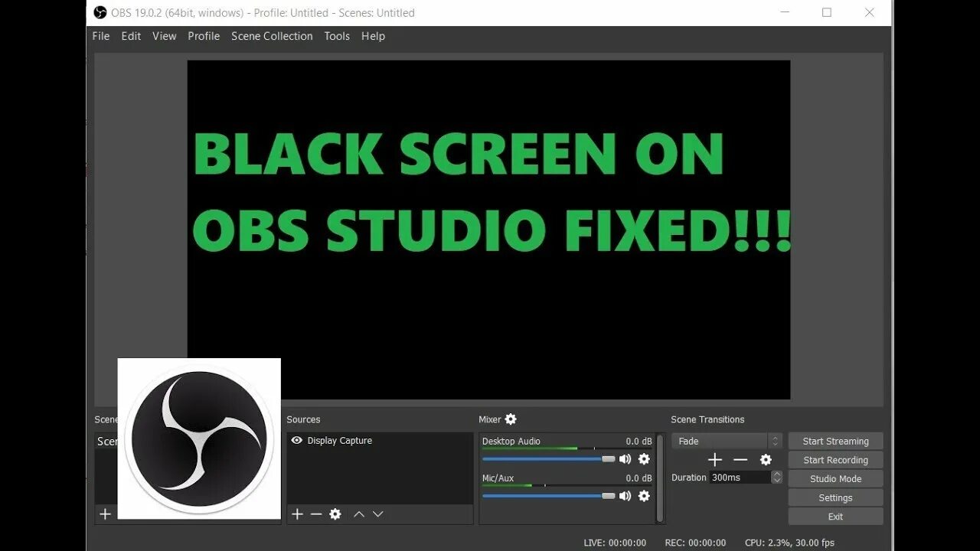Click the Desktop Audio 0.0 dB value
The image size is (980, 551).
[x=639, y=441]
